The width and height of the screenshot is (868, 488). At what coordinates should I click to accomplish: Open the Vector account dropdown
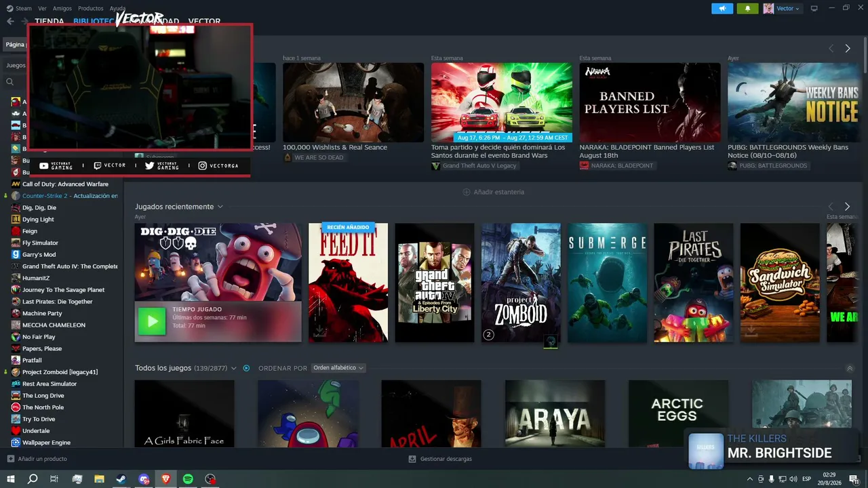click(783, 8)
